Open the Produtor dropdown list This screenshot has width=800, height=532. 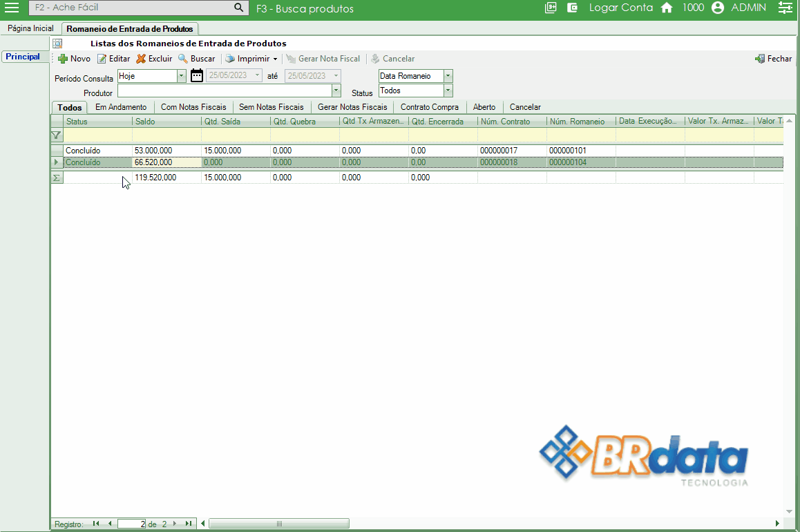click(x=336, y=91)
